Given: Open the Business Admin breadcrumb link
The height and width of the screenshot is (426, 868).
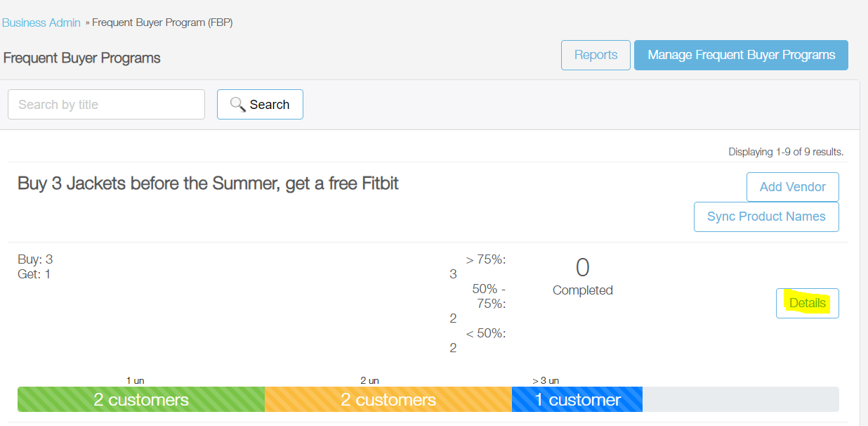Looking at the screenshot, I should pos(41,22).
